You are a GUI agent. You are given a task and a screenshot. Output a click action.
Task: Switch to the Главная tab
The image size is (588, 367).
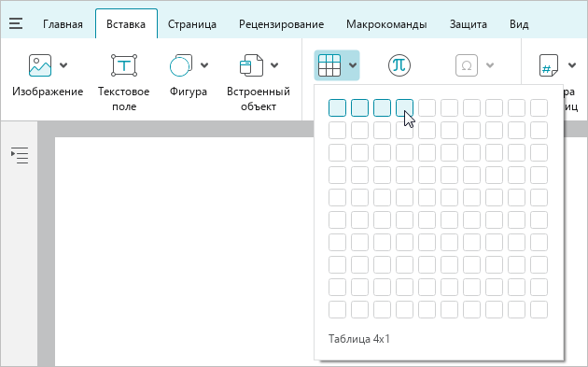pos(63,24)
